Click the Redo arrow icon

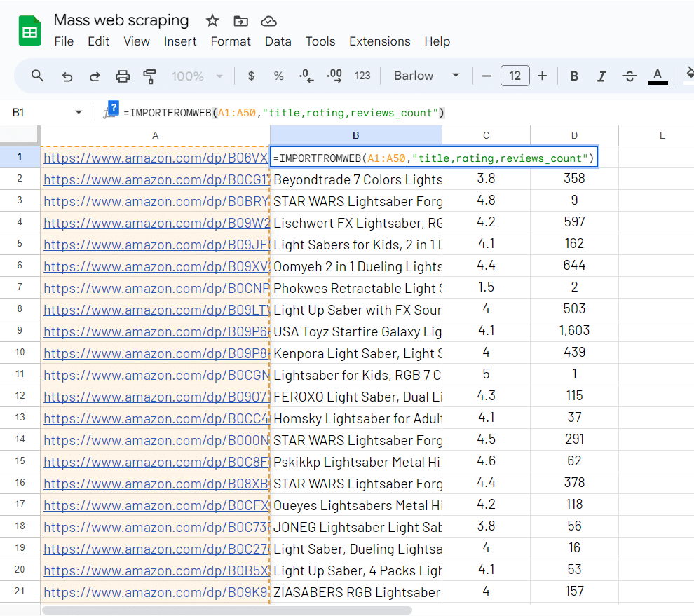(x=95, y=76)
